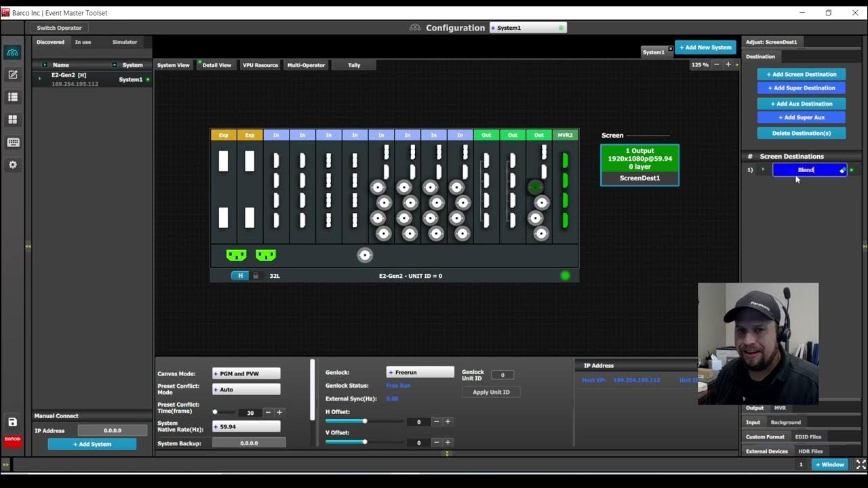868x488 pixels.
Task: Collapse the bottom panel with yellow chevrons
Action: [x=447, y=453]
